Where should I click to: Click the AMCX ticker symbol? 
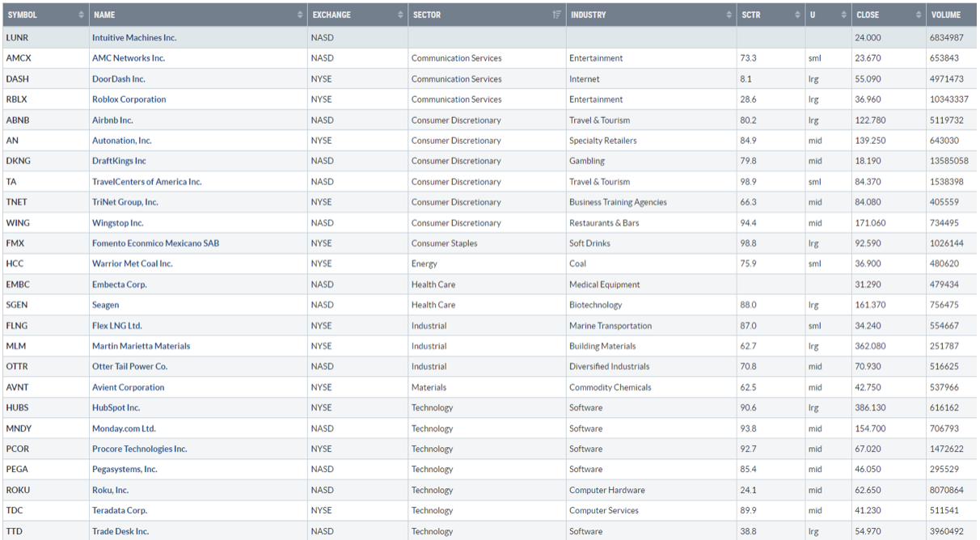click(x=19, y=58)
